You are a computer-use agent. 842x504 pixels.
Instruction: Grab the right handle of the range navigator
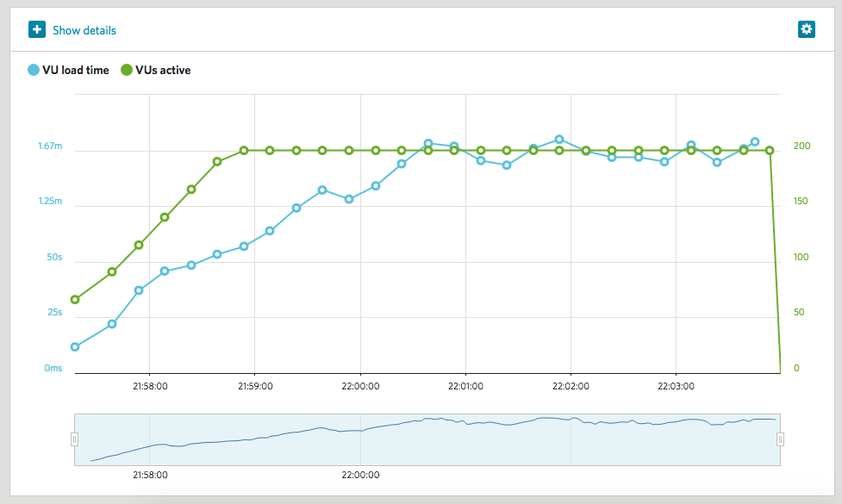point(780,439)
